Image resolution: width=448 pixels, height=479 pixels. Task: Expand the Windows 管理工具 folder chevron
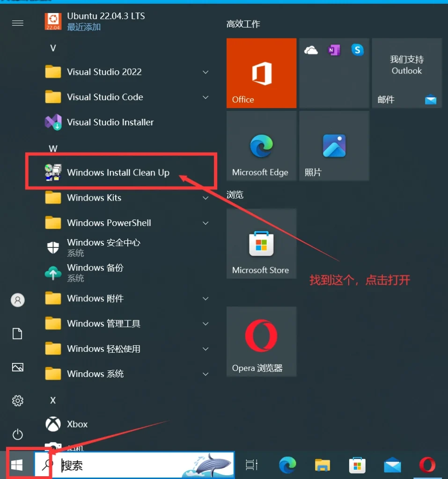coord(206,324)
